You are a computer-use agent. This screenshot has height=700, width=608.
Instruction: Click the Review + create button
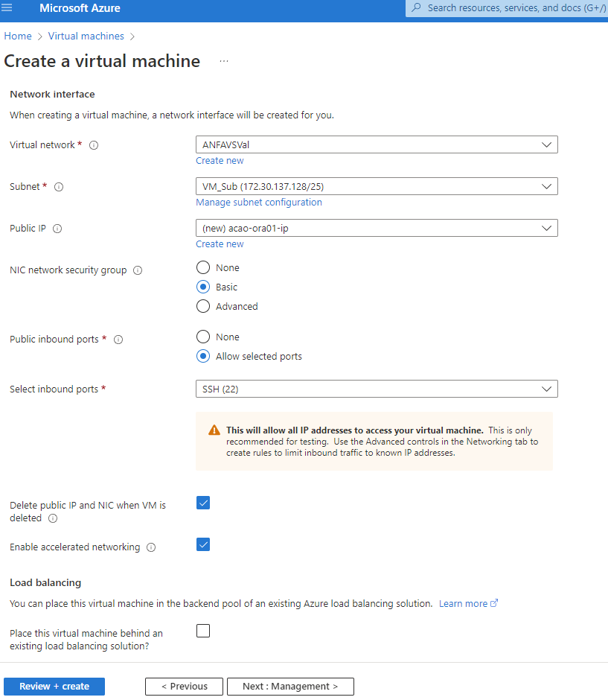click(54, 687)
